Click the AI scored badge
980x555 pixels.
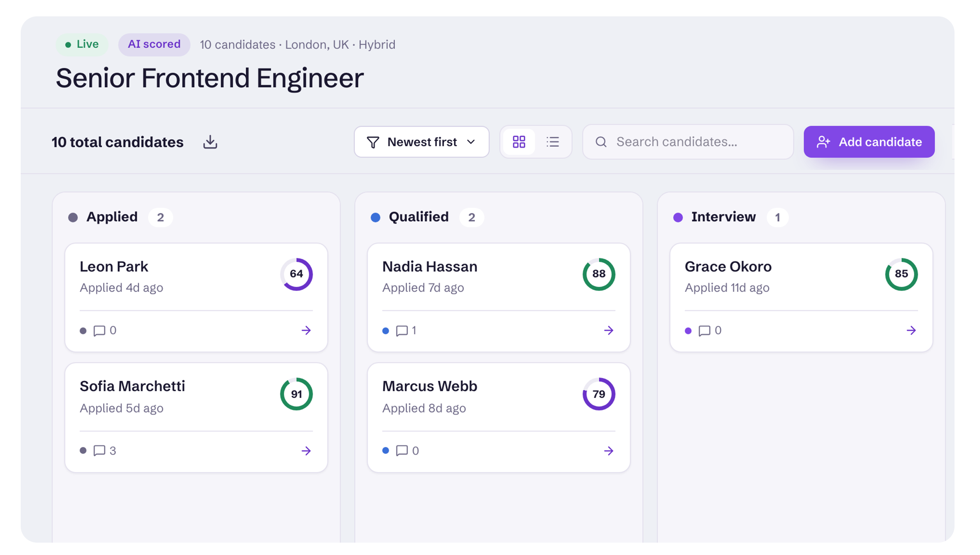(x=154, y=44)
